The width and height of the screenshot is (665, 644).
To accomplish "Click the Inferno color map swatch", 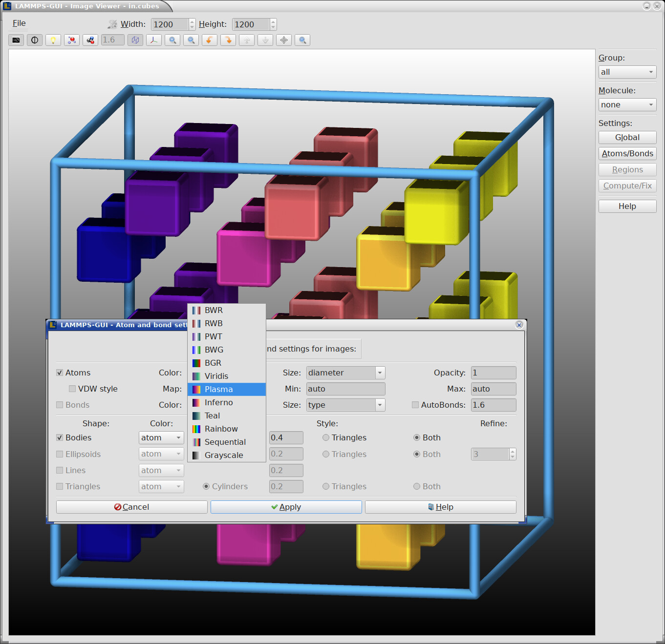I will [196, 402].
